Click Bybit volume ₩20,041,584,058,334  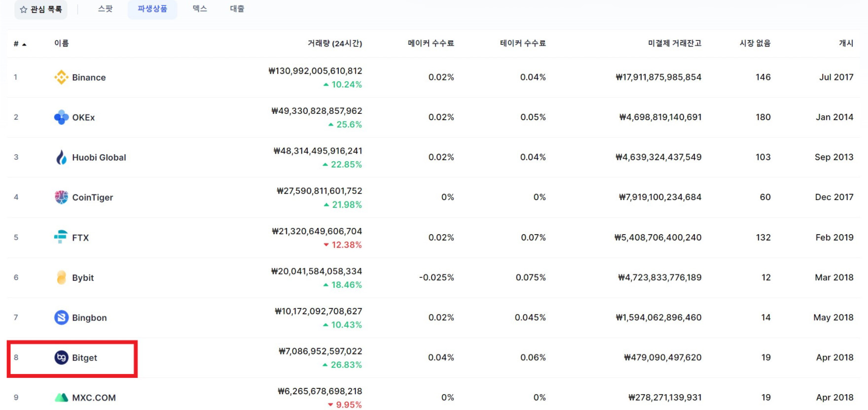pyautogui.click(x=317, y=271)
